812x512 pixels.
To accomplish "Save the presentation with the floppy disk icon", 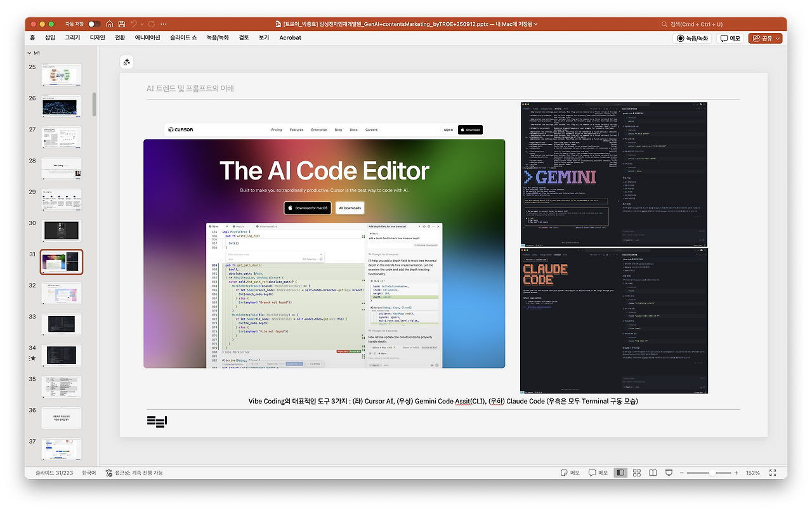I will pos(121,24).
